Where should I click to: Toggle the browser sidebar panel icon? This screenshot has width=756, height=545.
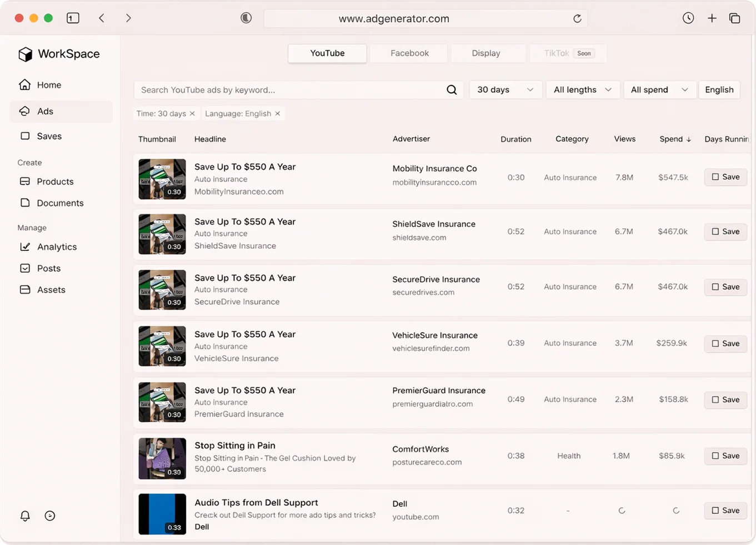[x=73, y=18]
